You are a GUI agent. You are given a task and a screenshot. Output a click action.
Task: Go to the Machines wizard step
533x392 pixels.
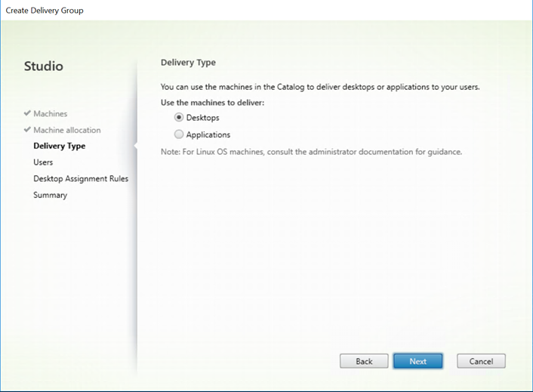(x=51, y=113)
